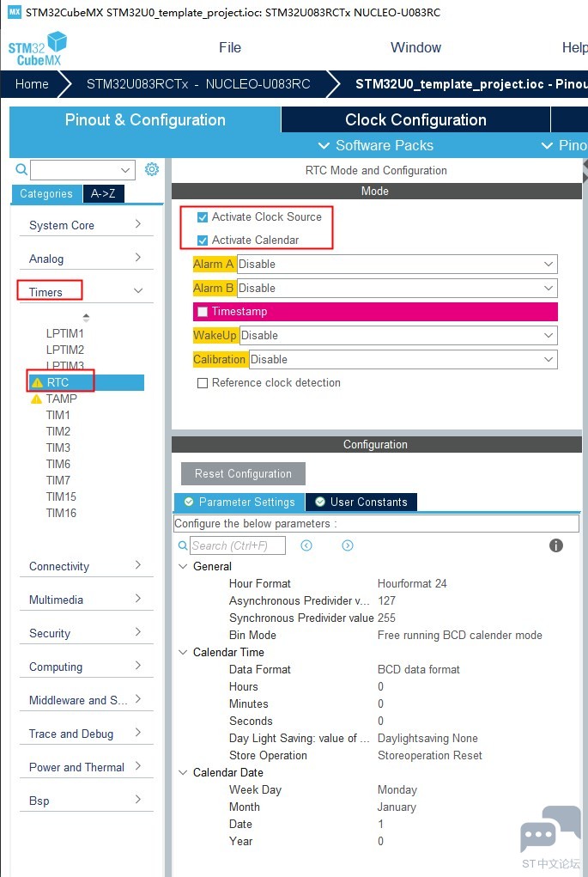Enable the Timestamp checkbox
This screenshot has width=588, height=877.
click(203, 312)
